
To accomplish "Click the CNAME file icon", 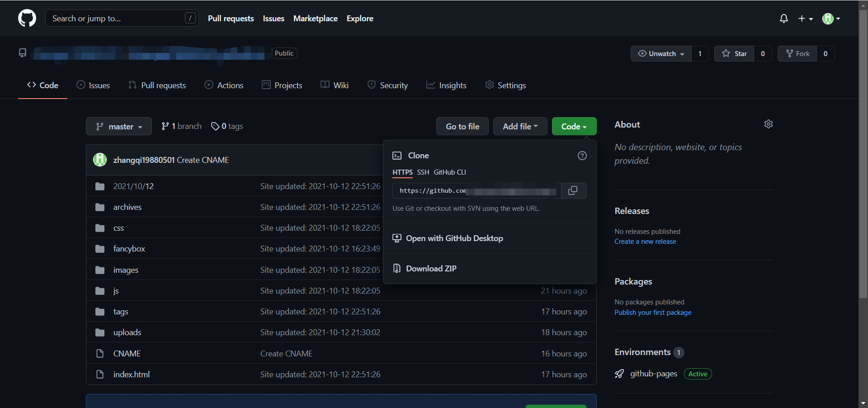I will pos(100,354).
